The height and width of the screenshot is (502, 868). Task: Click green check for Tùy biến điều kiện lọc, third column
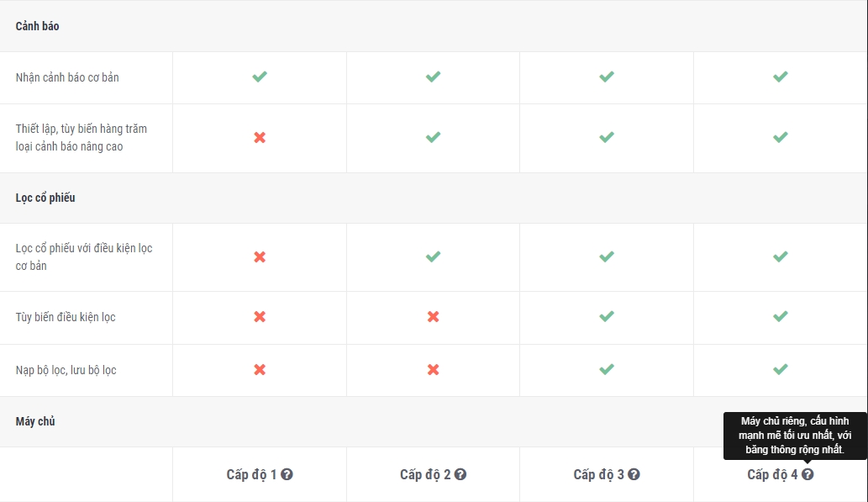point(607,316)
